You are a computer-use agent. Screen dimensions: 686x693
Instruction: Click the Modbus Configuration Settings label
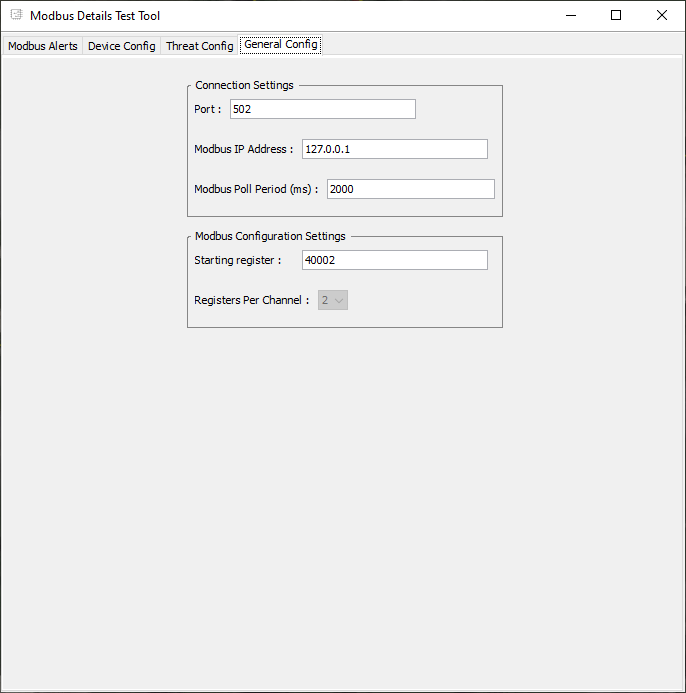270,236
